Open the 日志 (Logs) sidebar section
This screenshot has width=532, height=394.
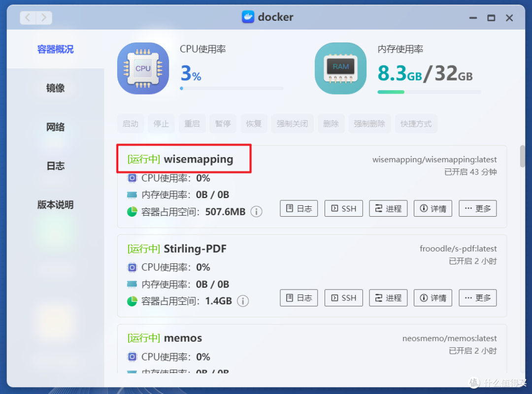[x=55, y=166]
